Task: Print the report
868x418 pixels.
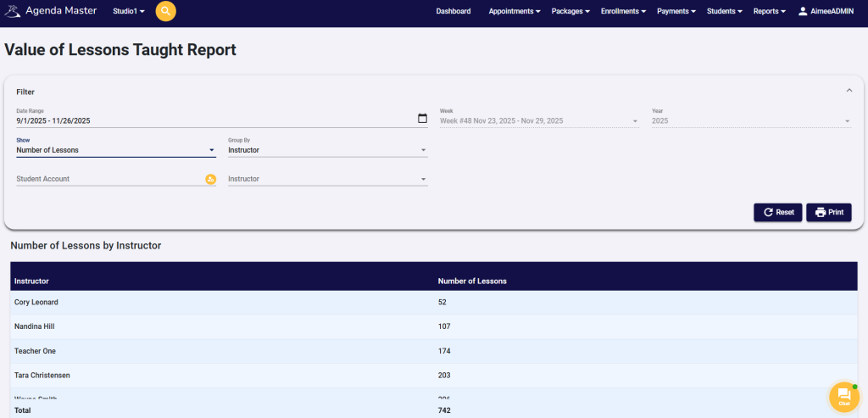Action: tap(828, 212)
